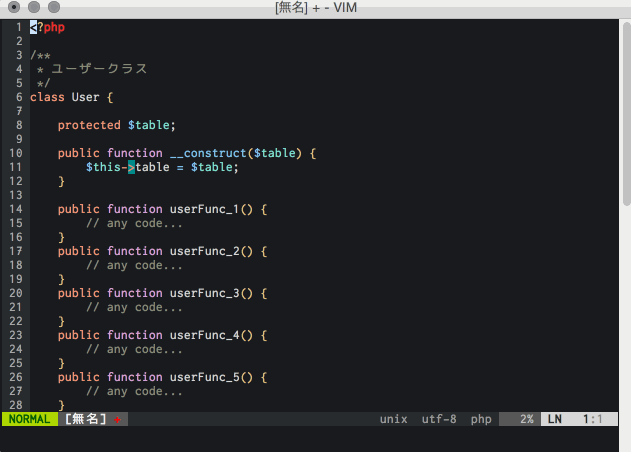Screen dimensions: 631x452
Task: Click the opening brace on line 6
Action: 110,97
